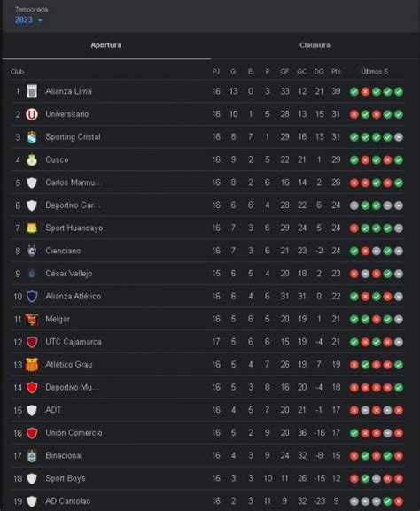Click the Atlético Grau orange crest
Image resolution: width=420 pixels, height=511 pixels.
click(x=32, y=365)
